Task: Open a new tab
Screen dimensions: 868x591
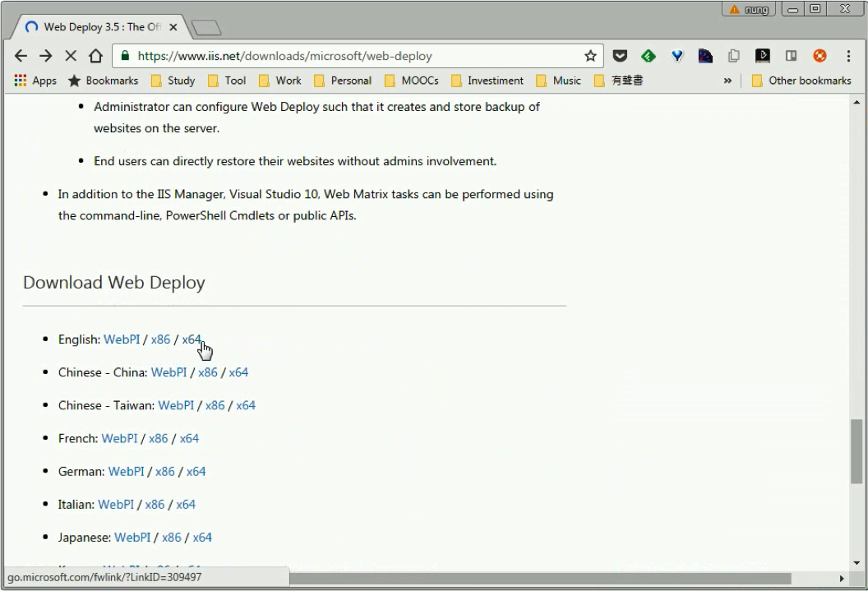Action: tap(206, 27)
